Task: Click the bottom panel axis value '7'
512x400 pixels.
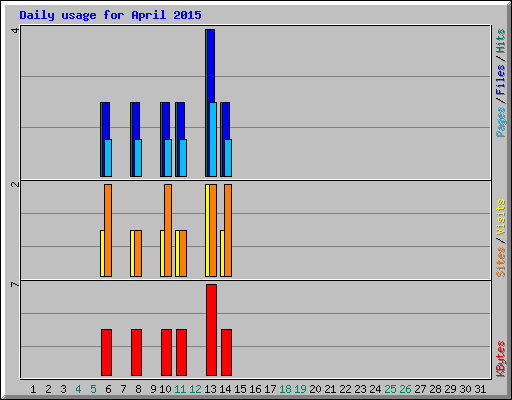Action: click(x=15, y=284)
